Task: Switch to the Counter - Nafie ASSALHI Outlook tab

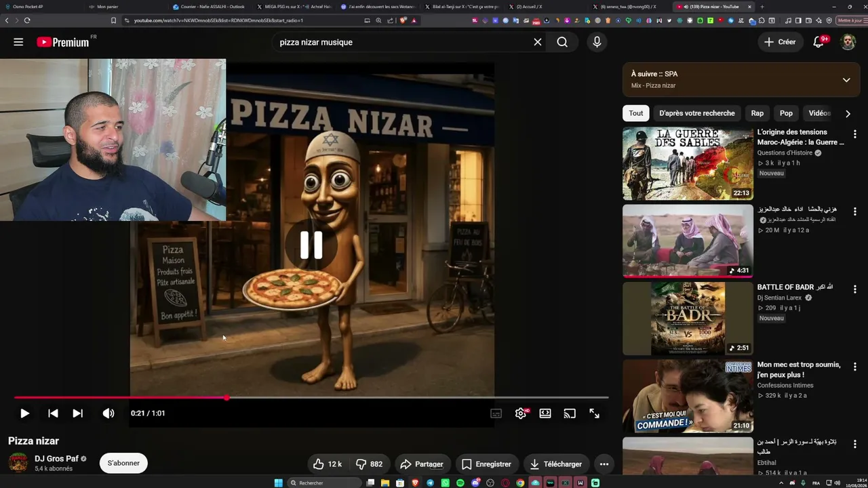Action: click(x=212, y=7)
